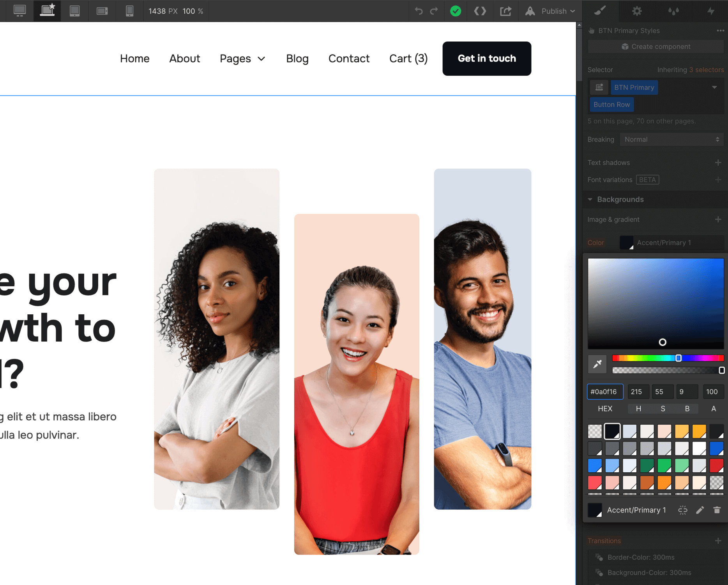Select the BTN Primary selector tag
The width and height of the screenshot is (728, 585).
(634, 87)
